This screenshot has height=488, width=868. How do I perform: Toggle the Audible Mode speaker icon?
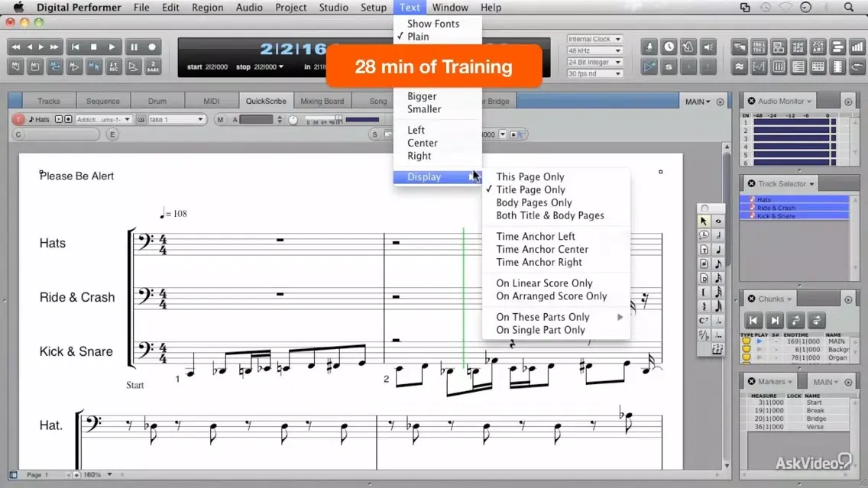(708, 47)
